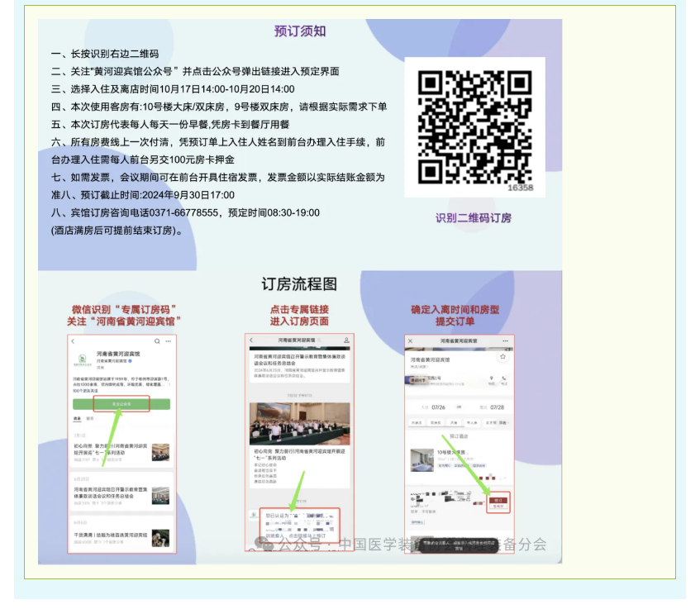Open the 警示教育 article thumbnail in left phone
700x614 pixels.
click(160, 496)
